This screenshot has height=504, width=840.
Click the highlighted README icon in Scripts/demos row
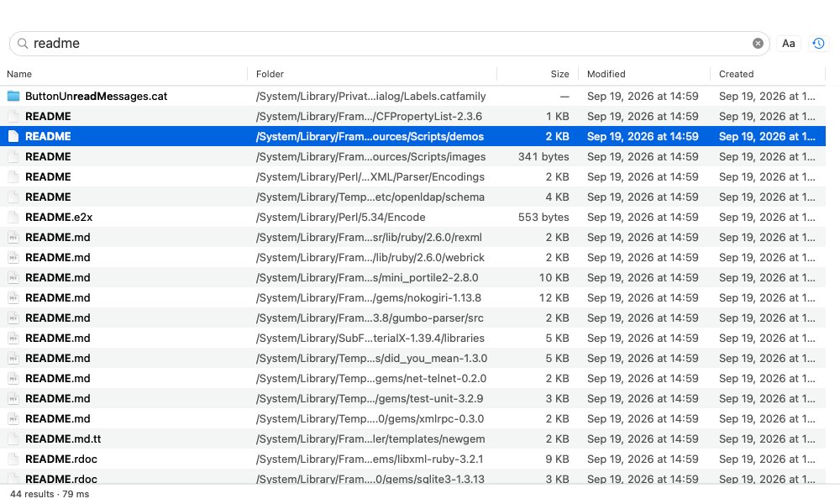pos(13,137)
